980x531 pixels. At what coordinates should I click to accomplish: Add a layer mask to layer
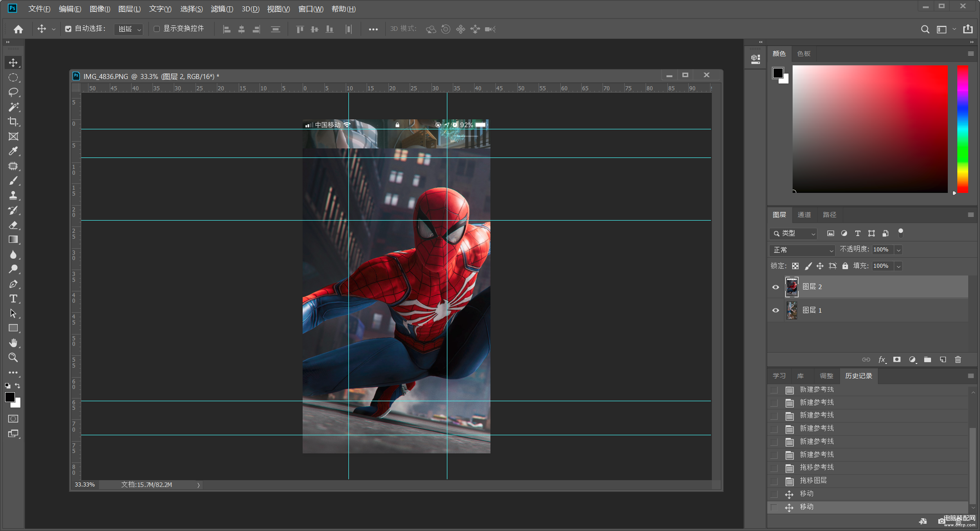[x=897, y=359]
